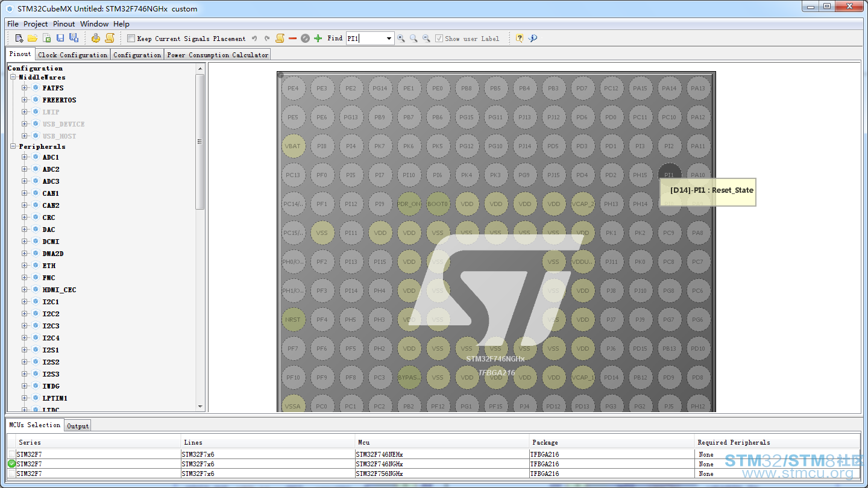This screenshot has width=868, height=488.
Task: Open the Window menu
Action: 95,24
